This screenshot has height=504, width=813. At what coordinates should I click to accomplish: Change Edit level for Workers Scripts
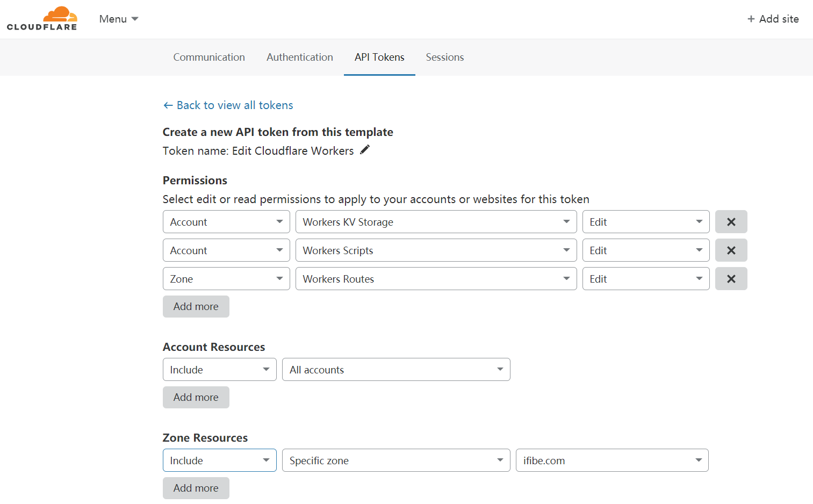[646, 250]
